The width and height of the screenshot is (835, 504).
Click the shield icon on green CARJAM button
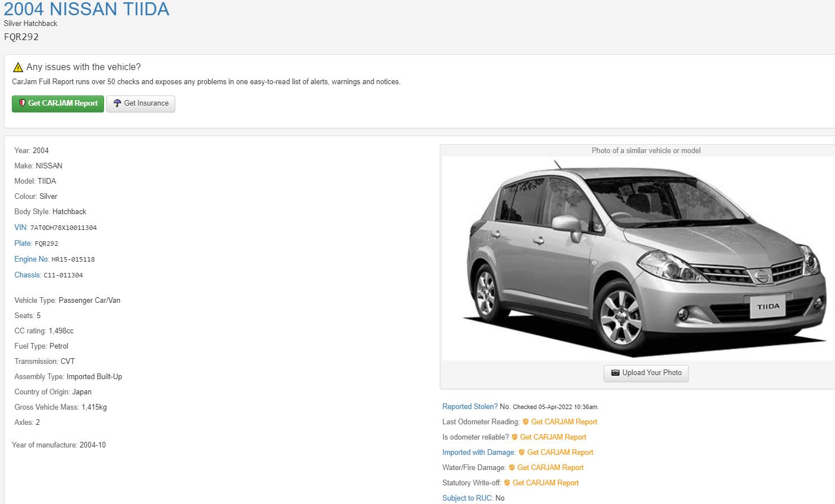(22, 103)
